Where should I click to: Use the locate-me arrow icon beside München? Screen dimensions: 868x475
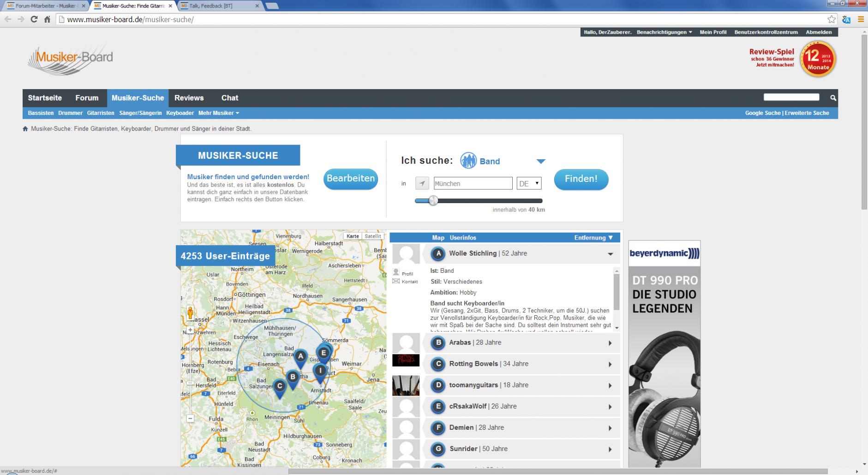tap(422, 183)
